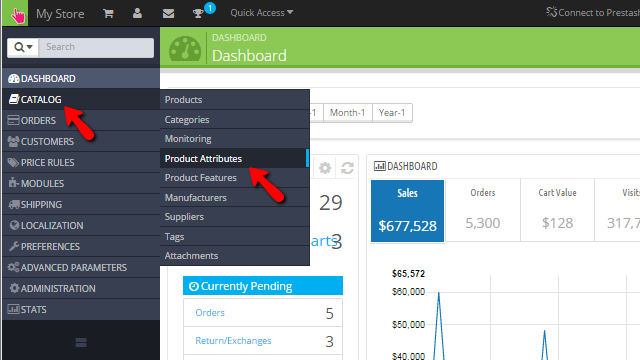
Task: Open the Localization sidebar menu
Action: (81, 225)
